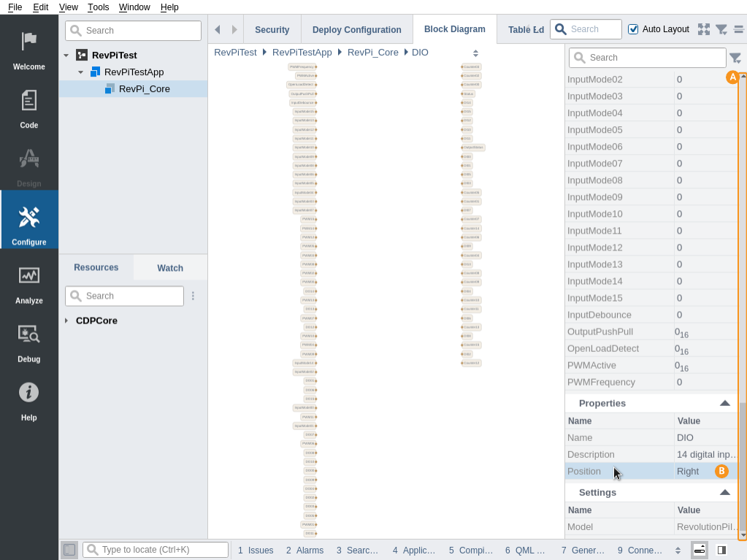Toggle the right sidebar in status bar
747x560 pixels.
(721, 550)
